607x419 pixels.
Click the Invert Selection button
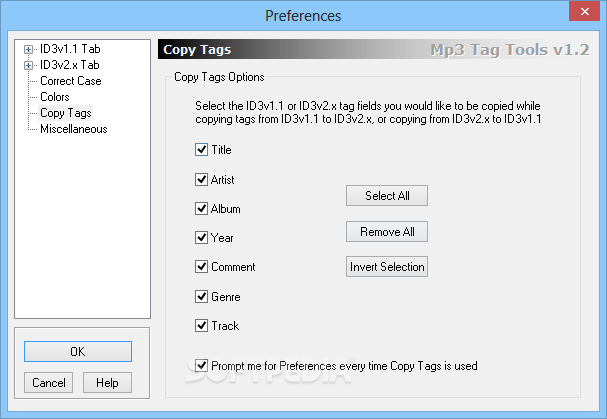click(x=387, y=266)
